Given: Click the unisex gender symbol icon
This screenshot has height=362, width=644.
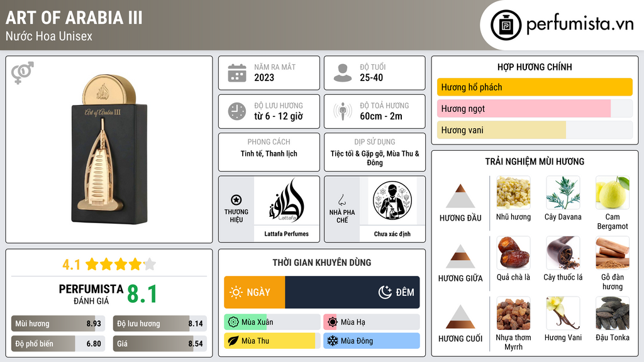Looking at the screenshot, I should [23, 72].
